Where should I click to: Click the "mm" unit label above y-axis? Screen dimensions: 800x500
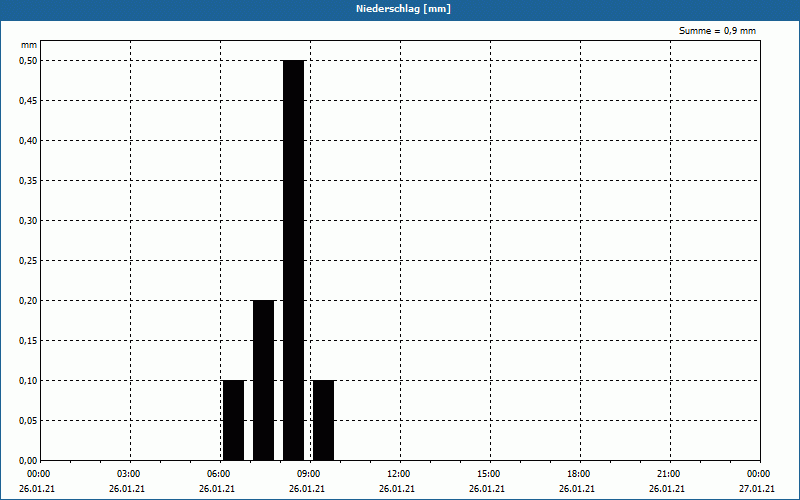(x=29, y=45)
